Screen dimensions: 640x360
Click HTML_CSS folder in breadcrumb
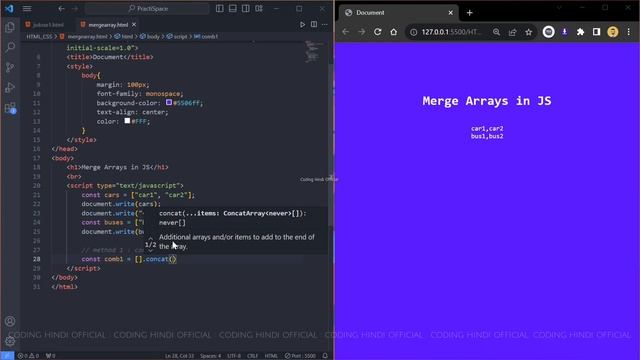point(39,37)
